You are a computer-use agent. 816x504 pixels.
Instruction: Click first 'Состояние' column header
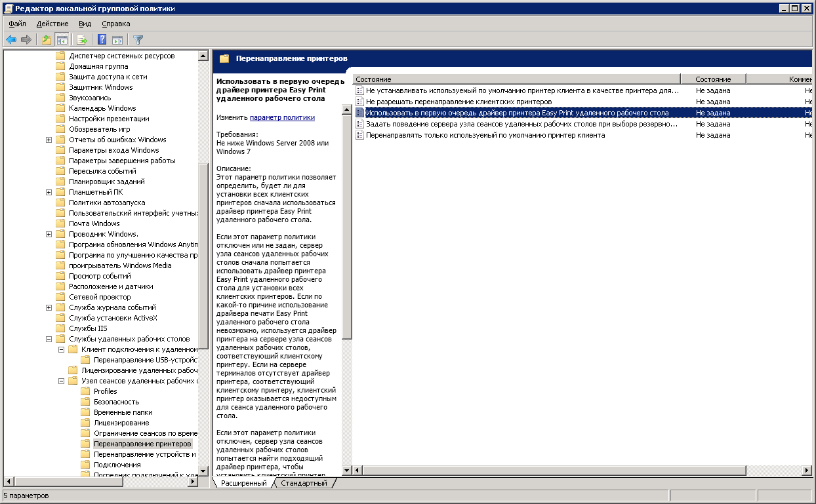pyautogui.click(x=515, y=79)
